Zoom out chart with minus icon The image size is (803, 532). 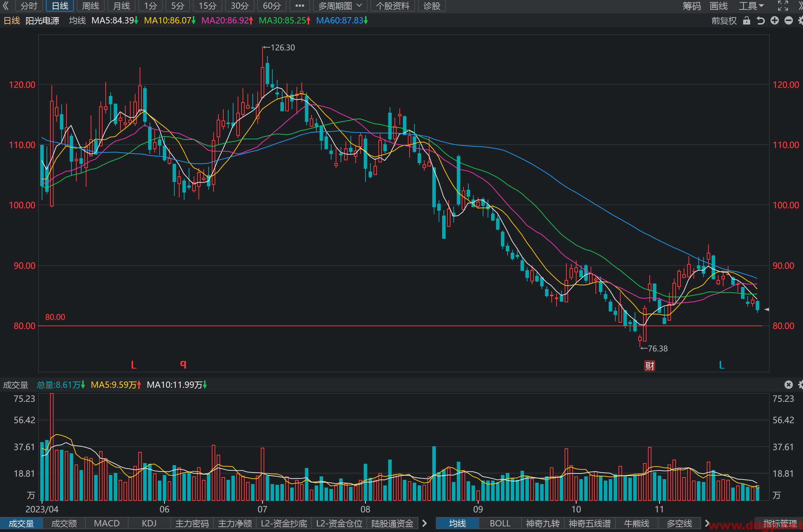(789, 21)
